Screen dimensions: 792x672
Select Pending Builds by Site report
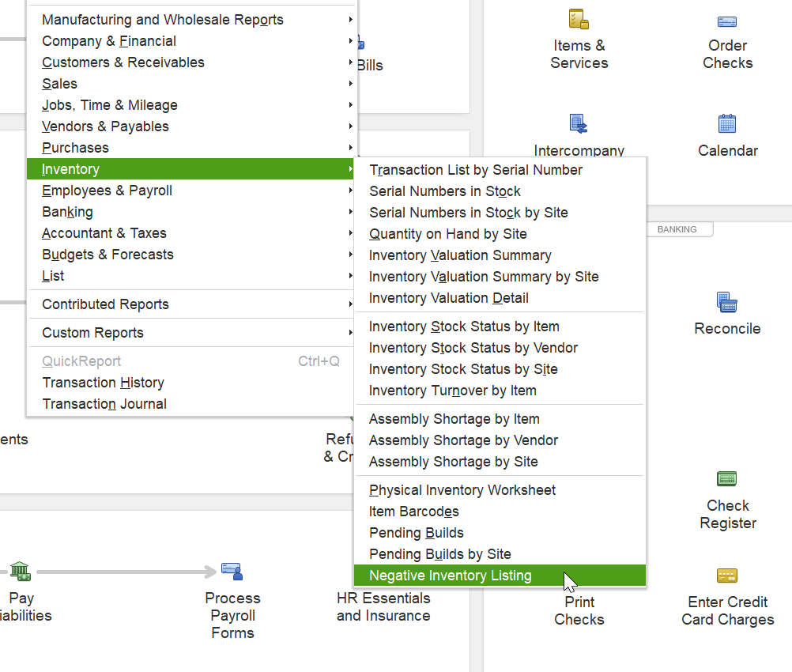click(x=500, y=554)
